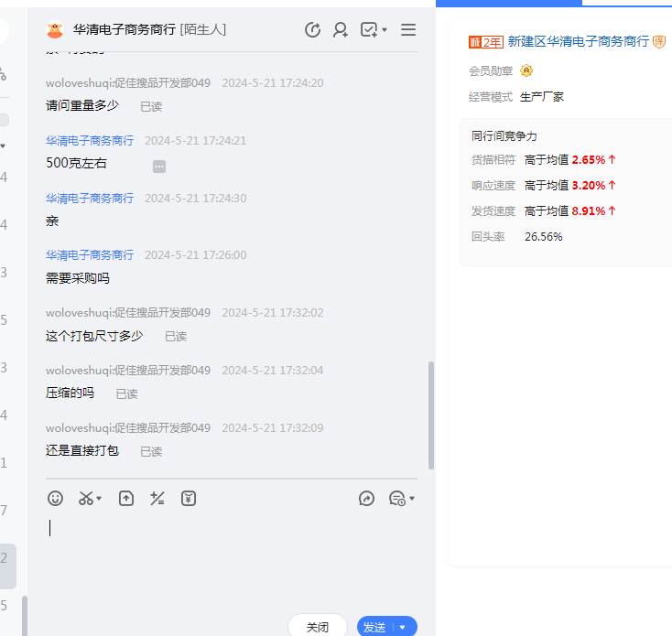672x636 pixels.
Task: Click the 响应速度 3.20% value
Action: click(x=589, y=186)
